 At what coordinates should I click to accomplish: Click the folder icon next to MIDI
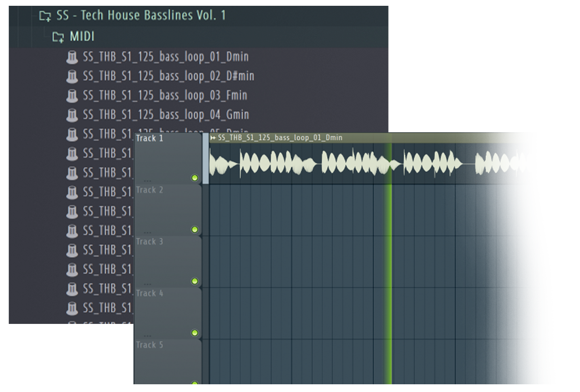(x=58, y=37)
